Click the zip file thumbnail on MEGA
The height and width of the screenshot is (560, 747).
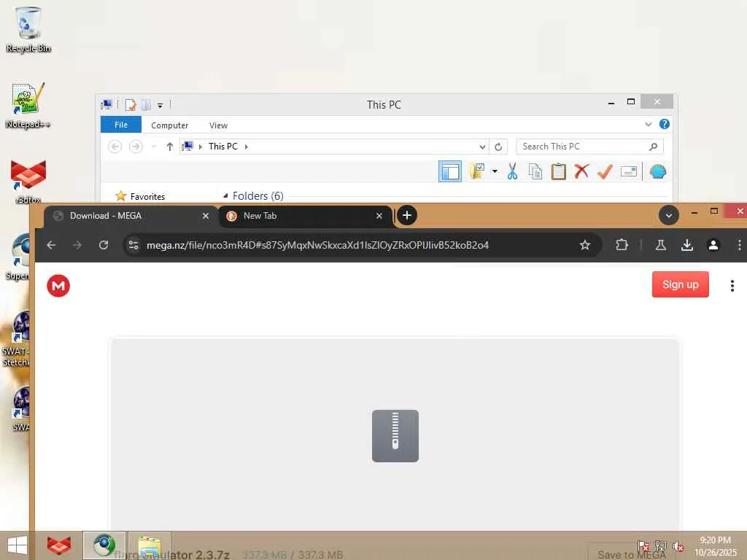[x=395, y=436]
